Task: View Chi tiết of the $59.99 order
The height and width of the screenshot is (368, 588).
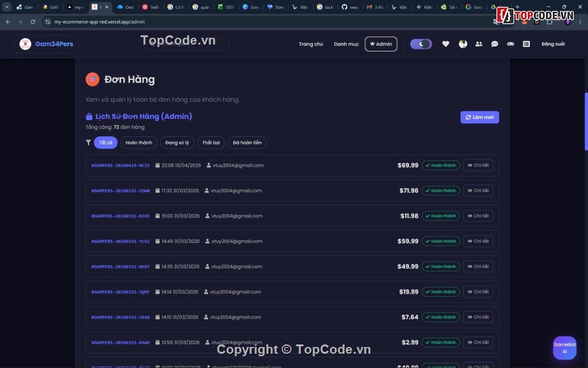Action: tap(478, 241)
